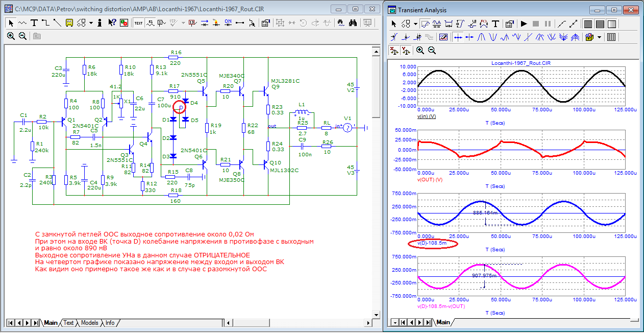This screenshot has width=644, height=333.
Task: Toggle the vertical grid lines button
Action: (x=587, y=24)
